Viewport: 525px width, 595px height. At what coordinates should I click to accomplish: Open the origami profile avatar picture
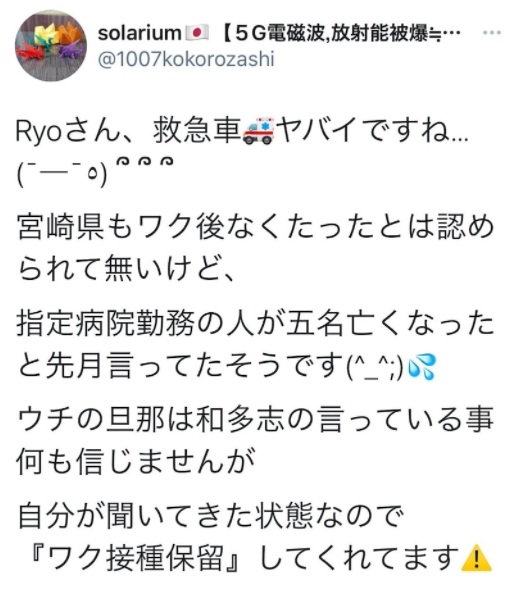51,46
